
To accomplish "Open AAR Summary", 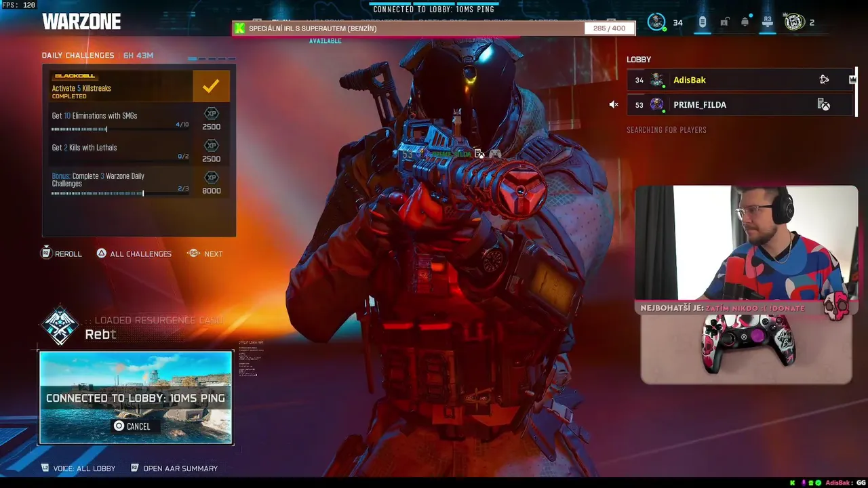I will [x=174, y=468].
